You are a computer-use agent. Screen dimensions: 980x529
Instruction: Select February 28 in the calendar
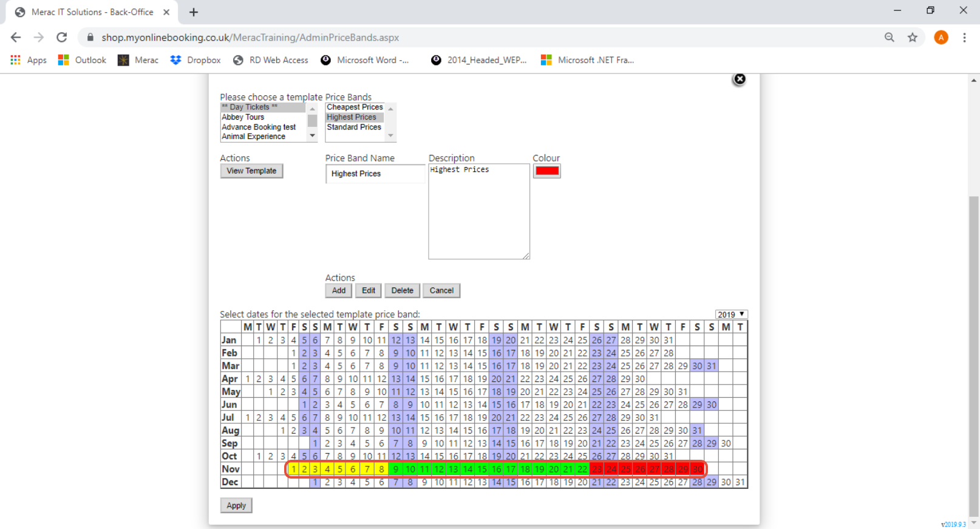click(x=669, y=353)
